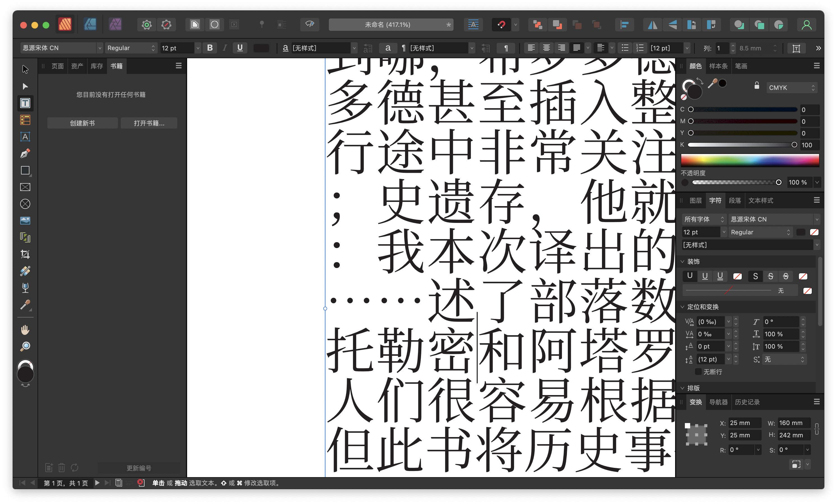Toggle Italic formatting
The image size is (837, 504).
[x=225, y=48]
